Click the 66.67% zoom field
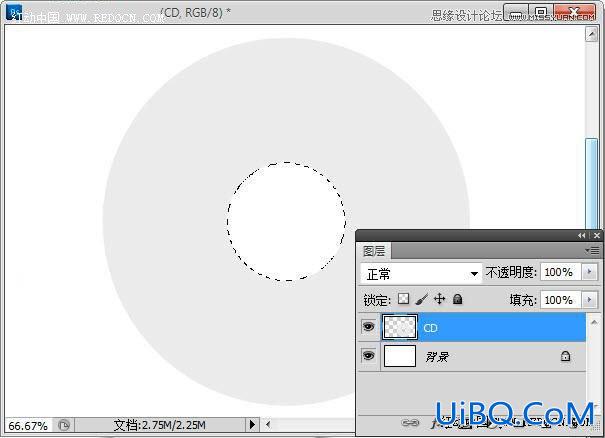Screen dimensions: 605x438 (28, 426)
